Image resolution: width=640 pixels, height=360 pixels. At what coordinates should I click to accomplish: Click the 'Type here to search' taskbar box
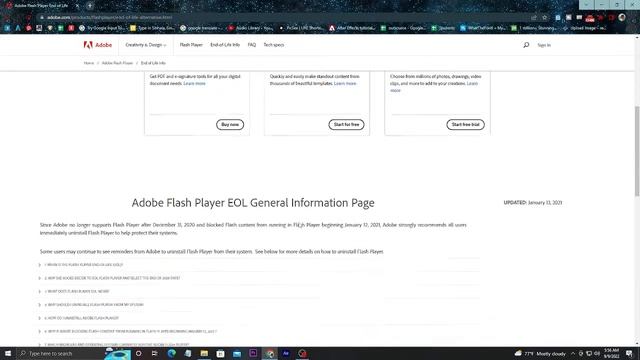60,353
